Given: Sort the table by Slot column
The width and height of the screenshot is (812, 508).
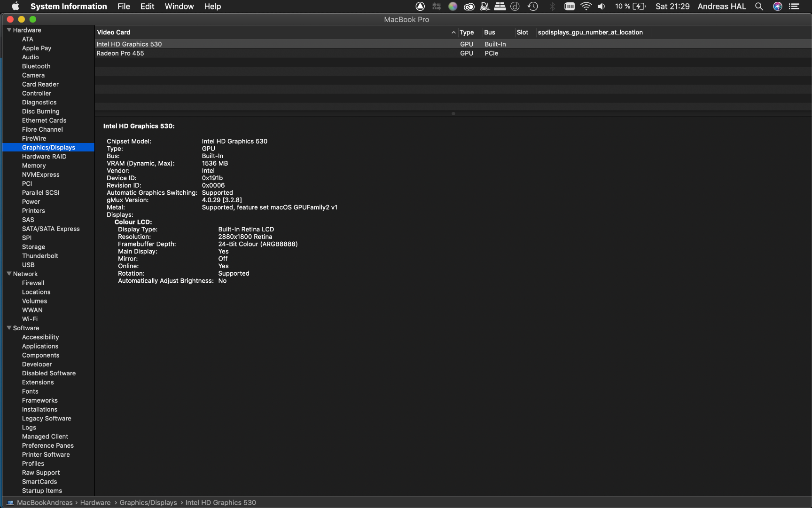Looking at the screenshot, I should pyautogui.click(x=525, y=32).
